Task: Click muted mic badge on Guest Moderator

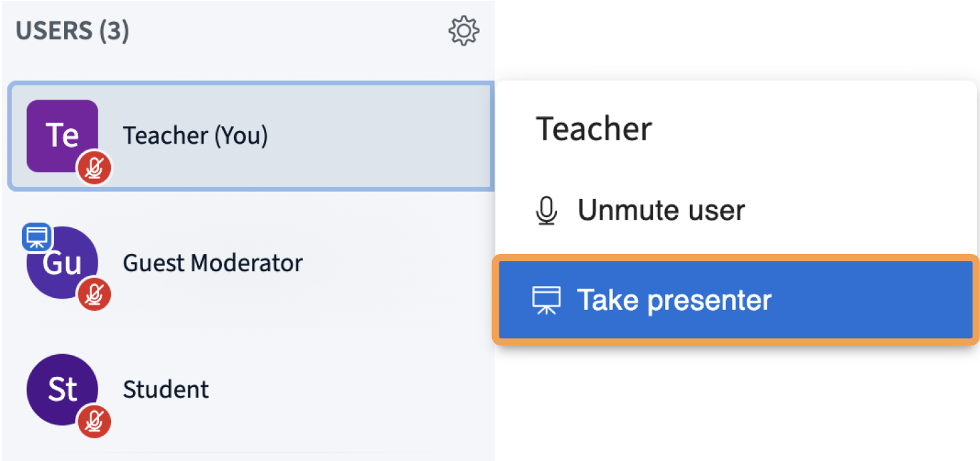Action: tap(94, 294)
